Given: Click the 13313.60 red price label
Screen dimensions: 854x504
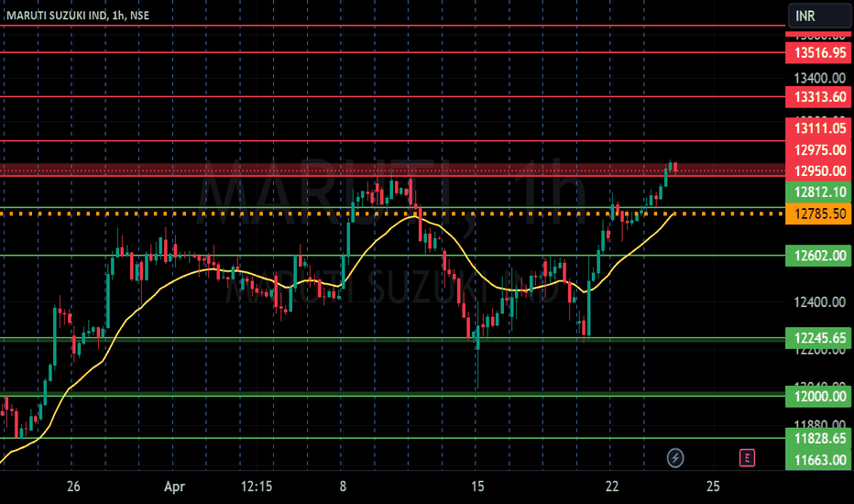Looking at the screenshot, I should click(818, 97).
